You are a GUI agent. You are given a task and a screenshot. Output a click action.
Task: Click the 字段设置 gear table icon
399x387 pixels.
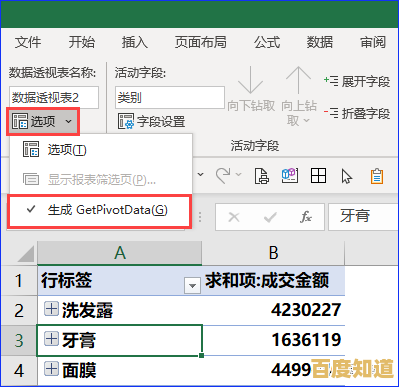tap(126, 121)
